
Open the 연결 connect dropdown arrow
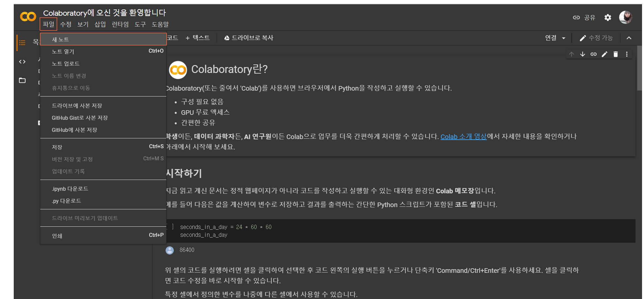(563, 38)
